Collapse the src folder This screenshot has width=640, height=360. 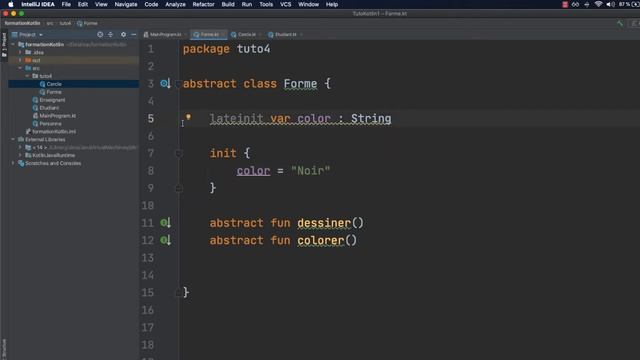tap(20, 68)
